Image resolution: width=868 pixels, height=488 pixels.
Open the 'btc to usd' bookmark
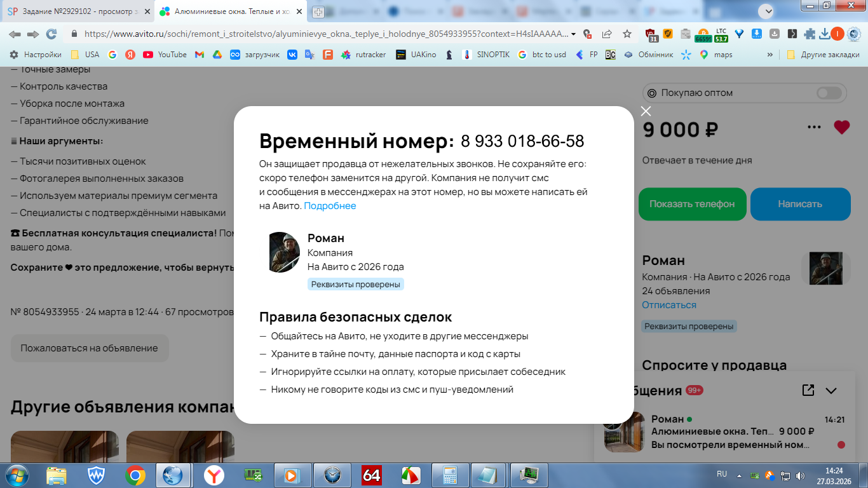[x=542, y=55]
